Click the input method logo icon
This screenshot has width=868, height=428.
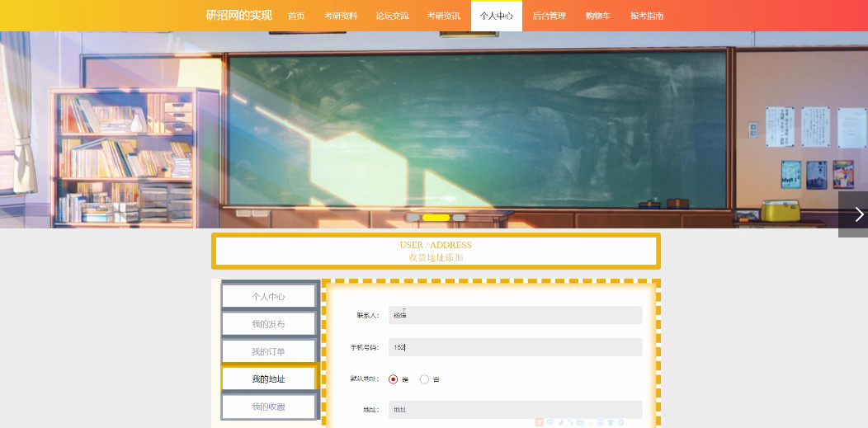click(x=539, y=422)
